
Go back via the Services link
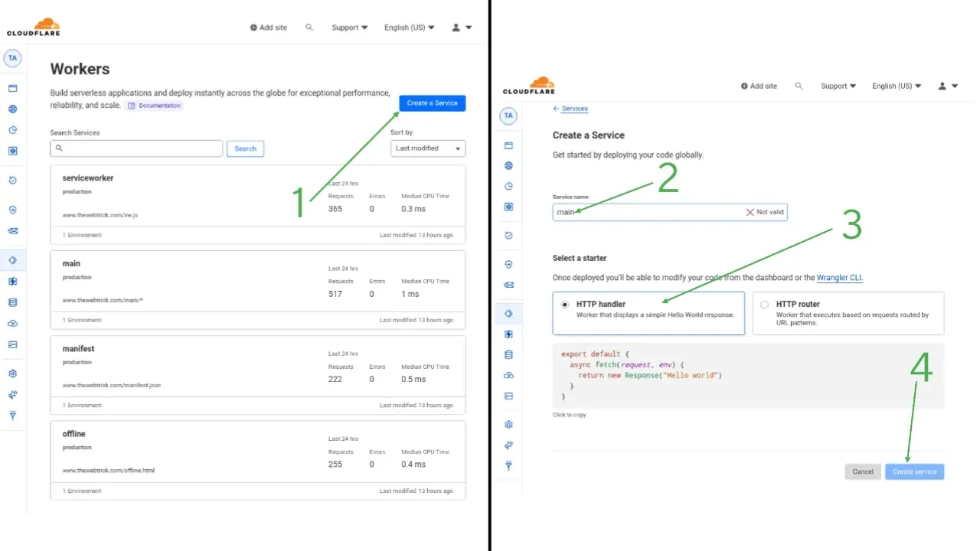[570, 109]
